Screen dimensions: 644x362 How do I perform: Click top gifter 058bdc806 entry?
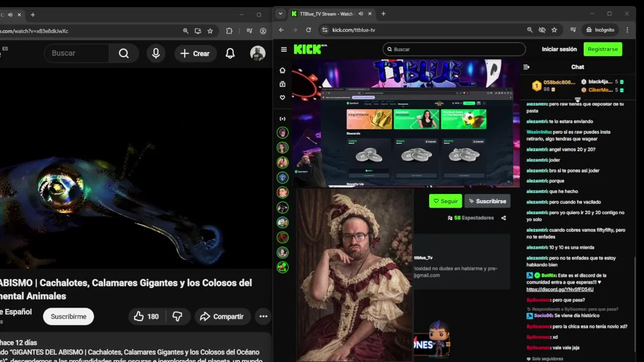554,85
